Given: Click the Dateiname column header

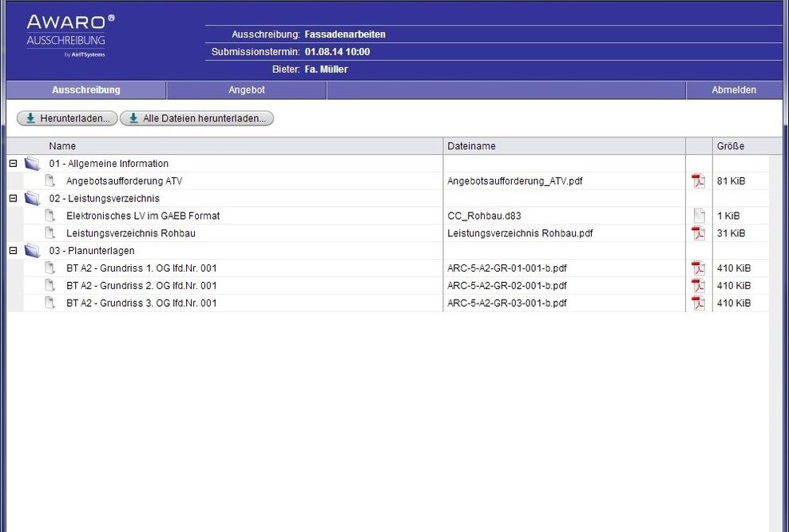Looking at the screenshot, I should [471, 146].
